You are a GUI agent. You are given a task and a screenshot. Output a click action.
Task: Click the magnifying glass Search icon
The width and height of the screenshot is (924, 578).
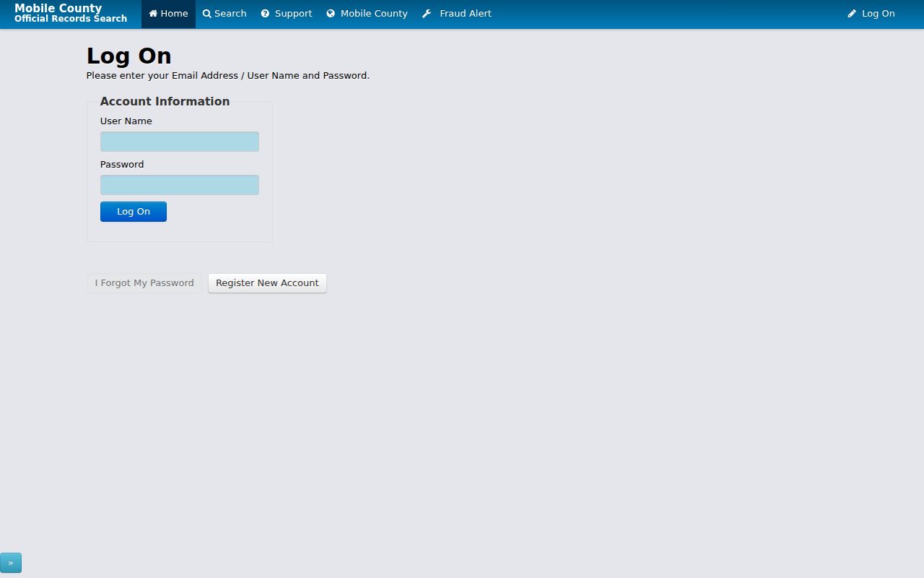(x=207, y=14)
